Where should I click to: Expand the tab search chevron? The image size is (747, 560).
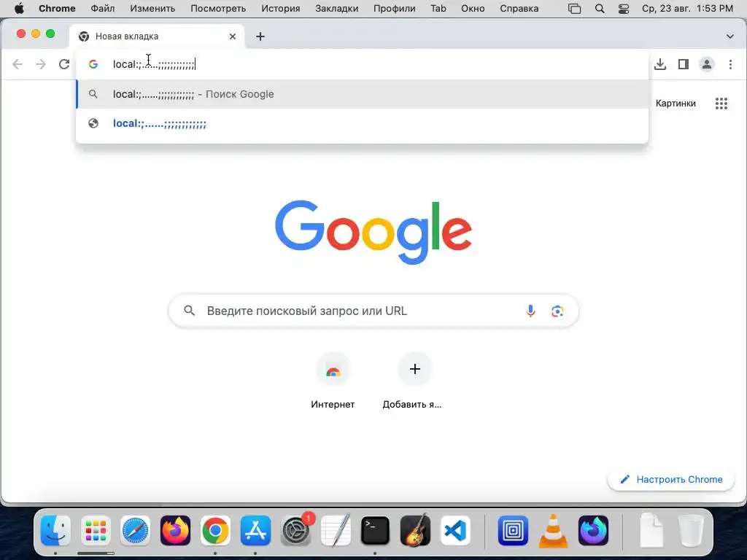(x=729, y=36)
